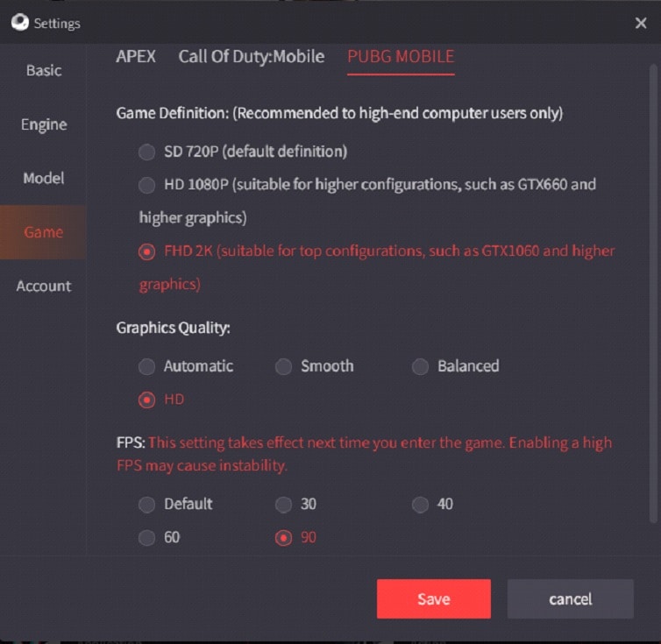Set FPS to 60
Image resolution: width=661 pixels, height=644 pixels.
tap(146, 537)
